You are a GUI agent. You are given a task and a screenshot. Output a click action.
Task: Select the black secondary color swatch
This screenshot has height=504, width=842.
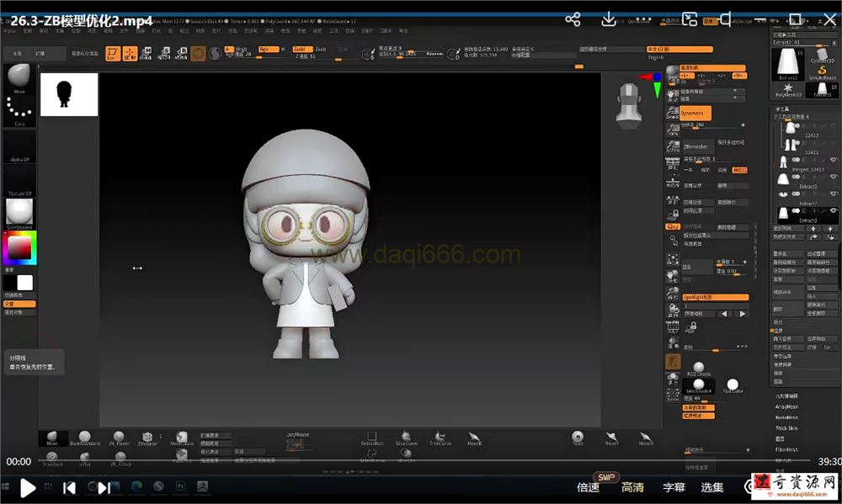pyautogui.click(x=10, y=283)
